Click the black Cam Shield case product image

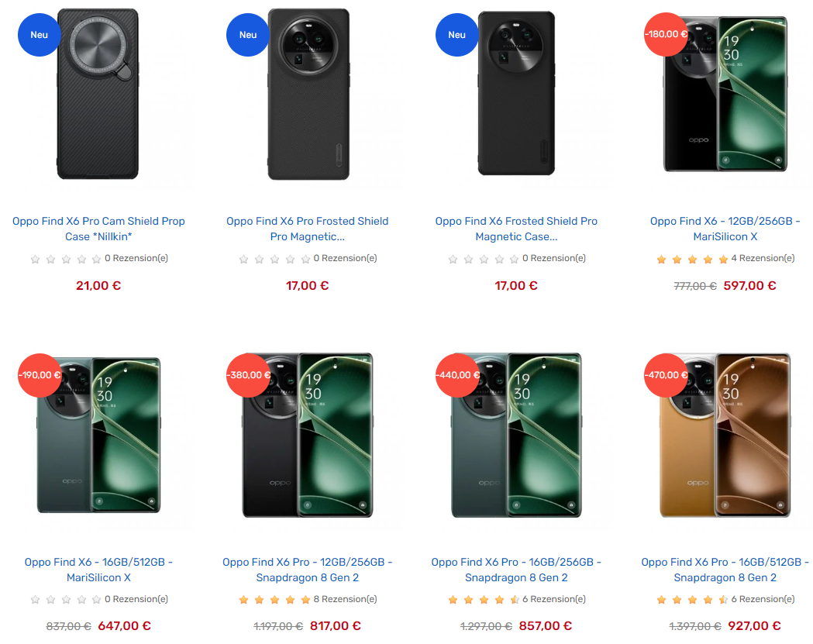pos(98,94)
